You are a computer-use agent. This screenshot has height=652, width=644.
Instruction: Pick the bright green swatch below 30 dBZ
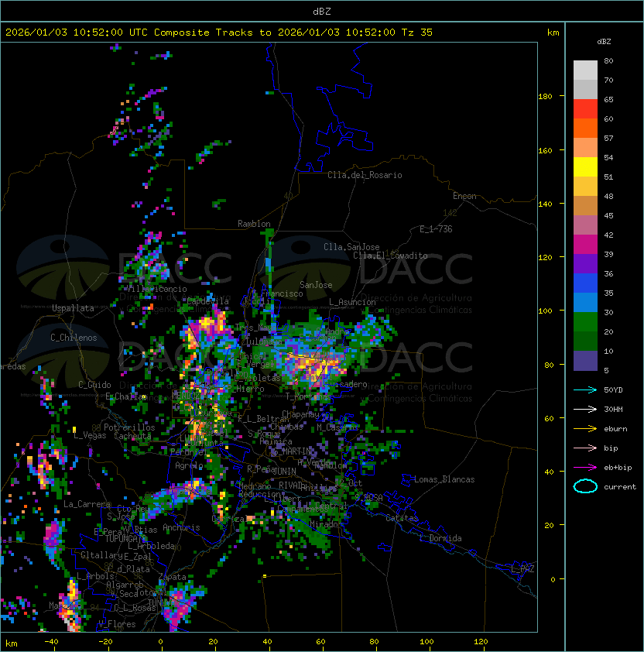(x=585, y=322)
